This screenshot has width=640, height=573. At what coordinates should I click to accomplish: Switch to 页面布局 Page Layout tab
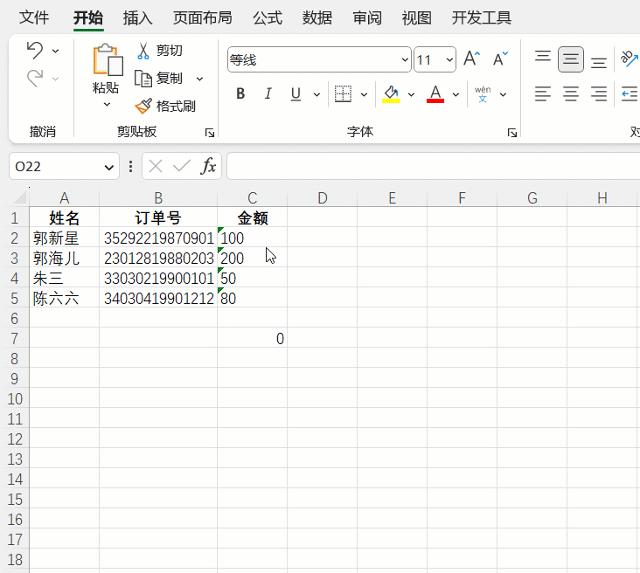pos(202,18)
